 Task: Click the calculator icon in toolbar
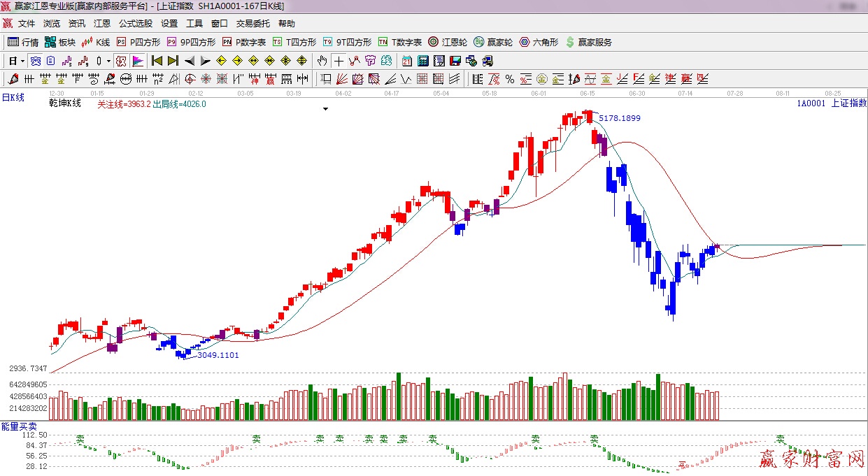[424, 61]
